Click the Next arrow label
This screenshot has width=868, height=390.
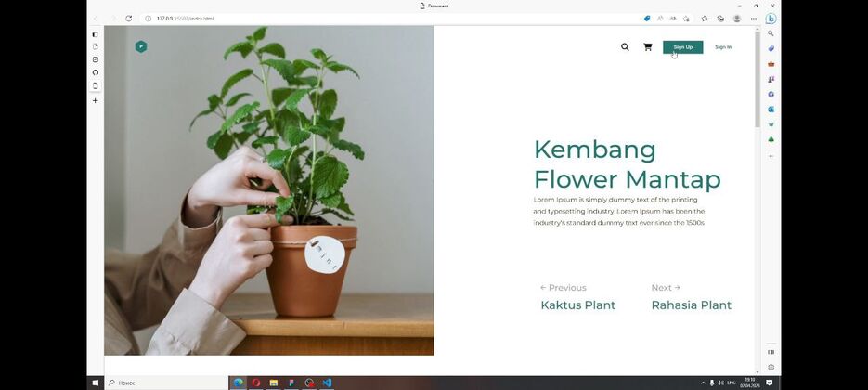point(666,288)
